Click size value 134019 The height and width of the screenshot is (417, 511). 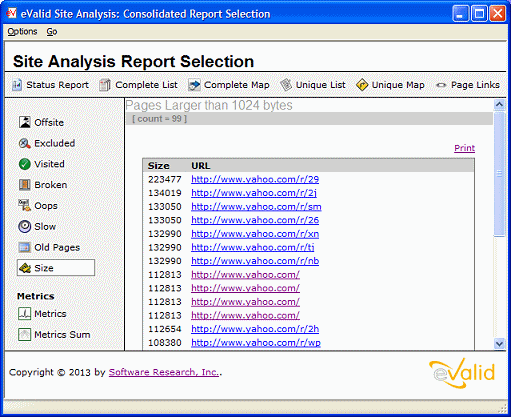point(165,193)
